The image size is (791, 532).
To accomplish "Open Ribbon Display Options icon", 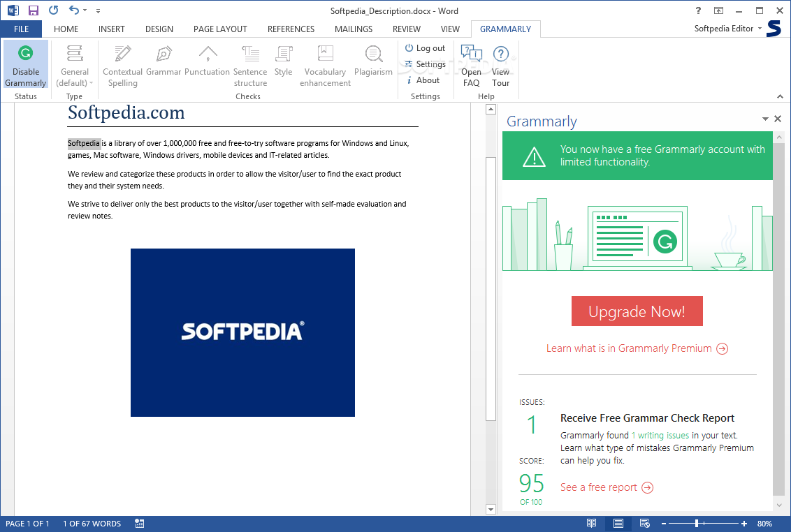I will point(718,10).
